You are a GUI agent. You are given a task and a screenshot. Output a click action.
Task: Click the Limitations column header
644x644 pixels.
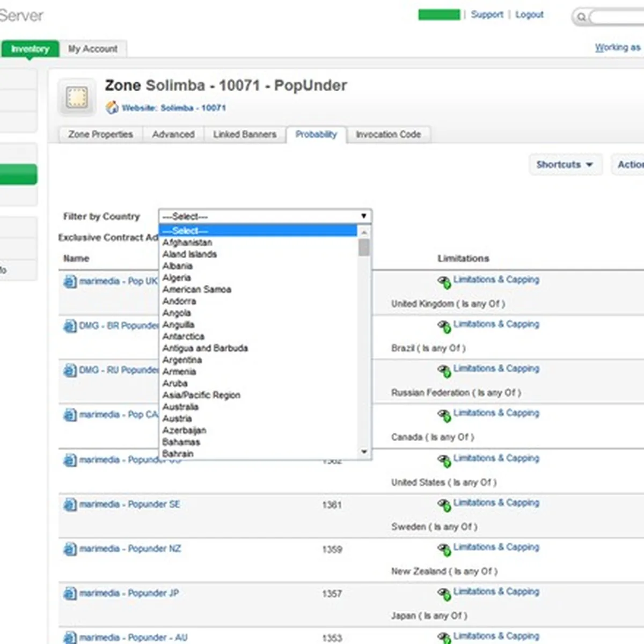(x=463, y=259)
